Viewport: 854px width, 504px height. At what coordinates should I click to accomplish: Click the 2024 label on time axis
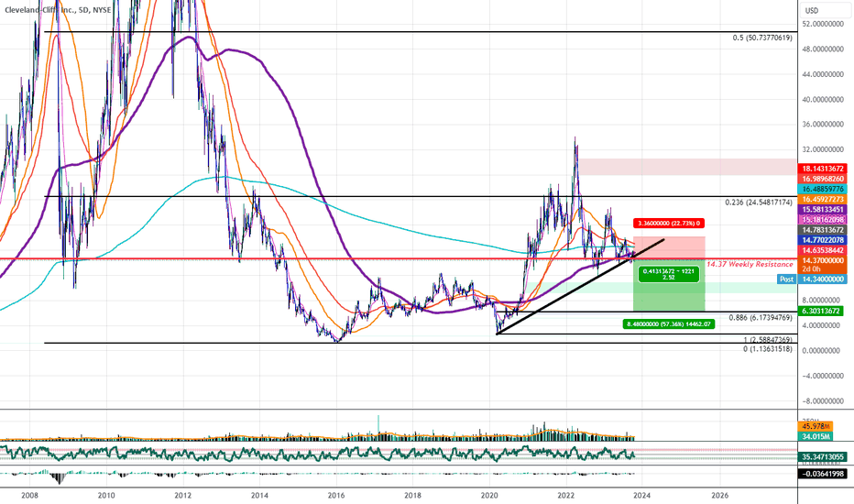pos(642,495)
